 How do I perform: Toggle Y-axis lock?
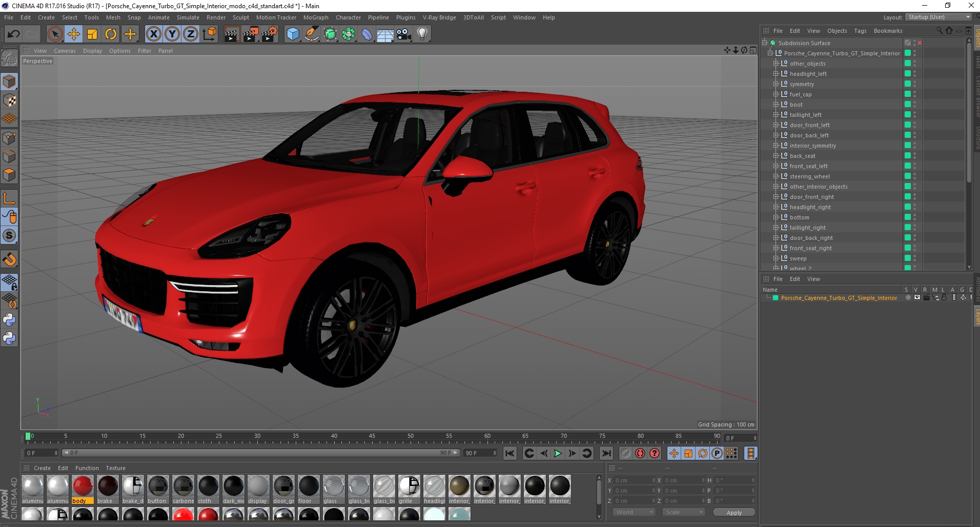point(172,34)
